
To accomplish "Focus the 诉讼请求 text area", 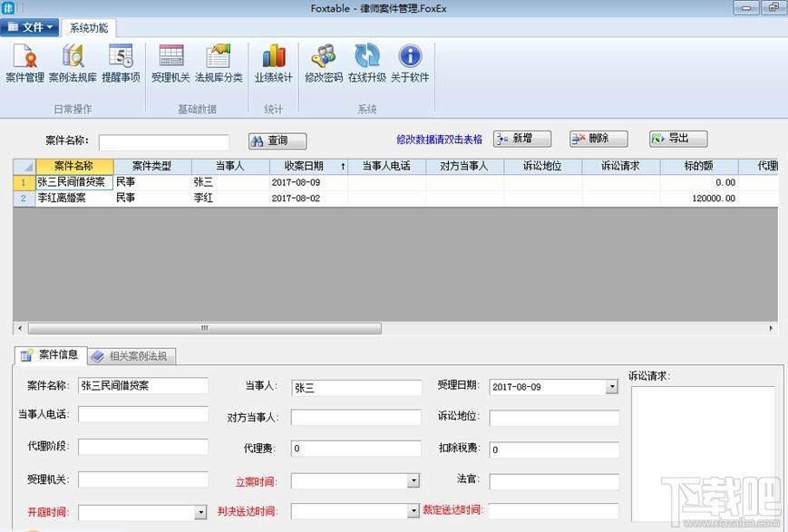I will tap(703, 454).
